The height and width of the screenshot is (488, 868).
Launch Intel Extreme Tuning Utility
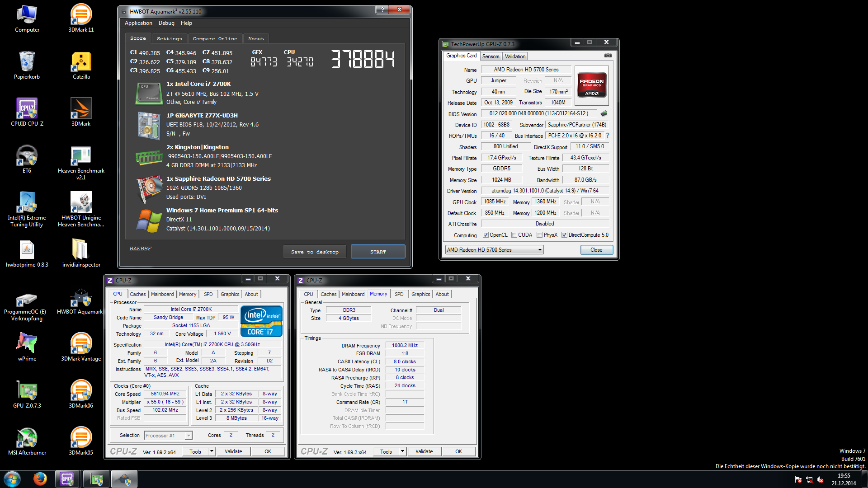tap(27, 210)
